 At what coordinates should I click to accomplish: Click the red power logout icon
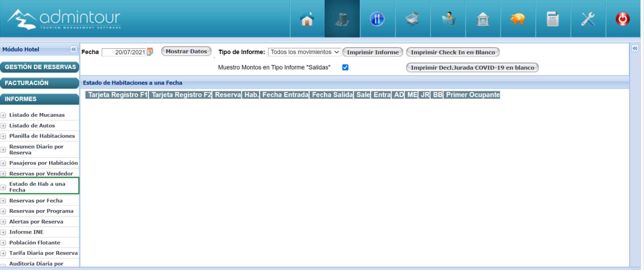pos(623,19)
